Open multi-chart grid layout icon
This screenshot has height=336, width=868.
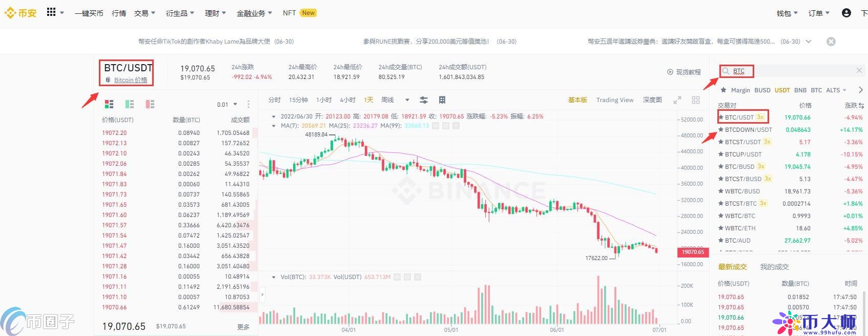[696, 100]
